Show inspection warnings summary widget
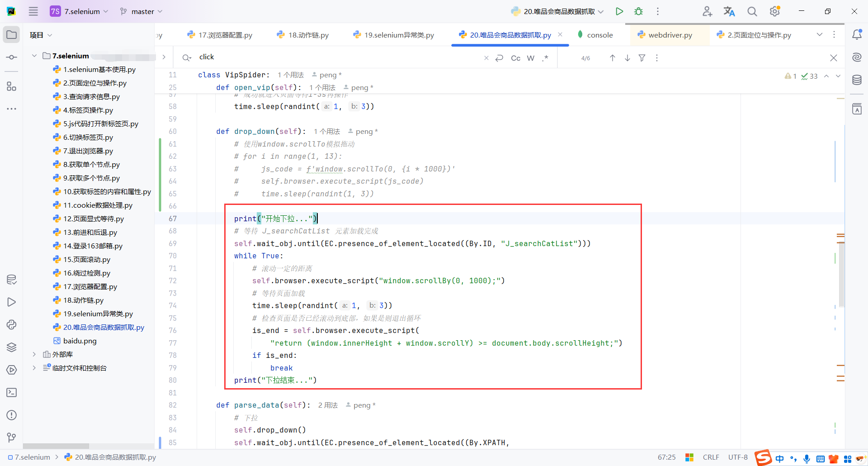868x466 pixels. click(x=802, y=76)
